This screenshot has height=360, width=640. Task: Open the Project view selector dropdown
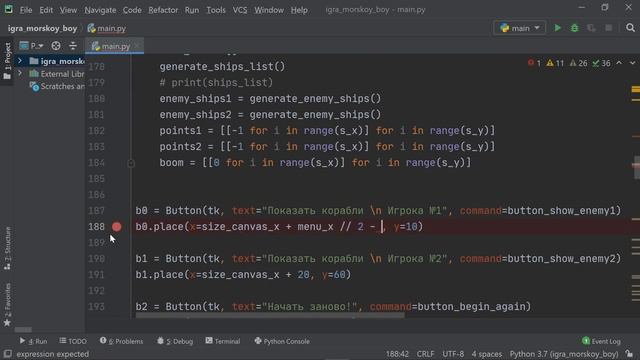click(x=31, y=46)
